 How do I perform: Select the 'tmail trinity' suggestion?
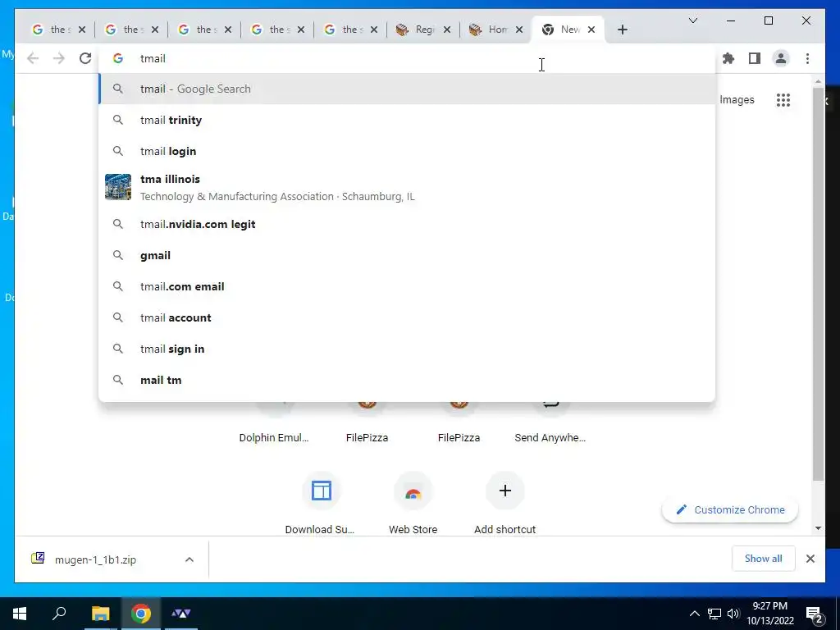pyautogui.click(x=407, y=120)
